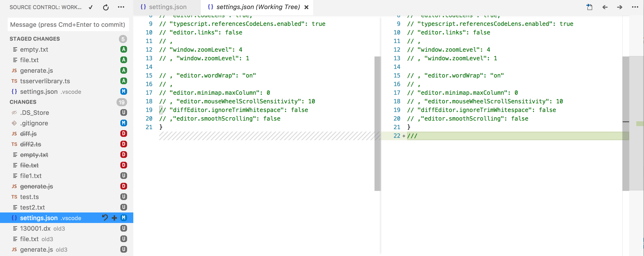Click the M badge on settings.json

click(x=124, y=217)
